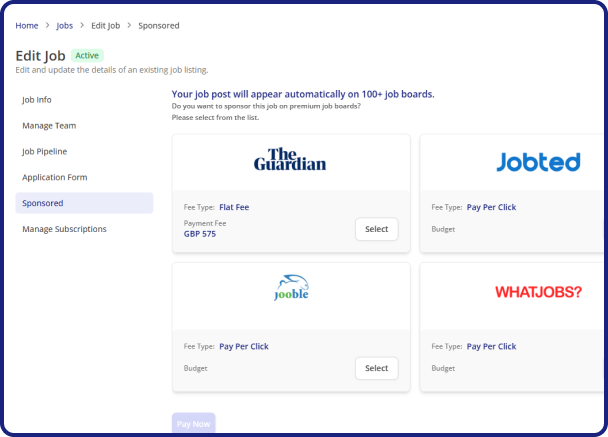Click Jobted Pay Per Click fee type
The image size is (608, 437).
[491, 207]
